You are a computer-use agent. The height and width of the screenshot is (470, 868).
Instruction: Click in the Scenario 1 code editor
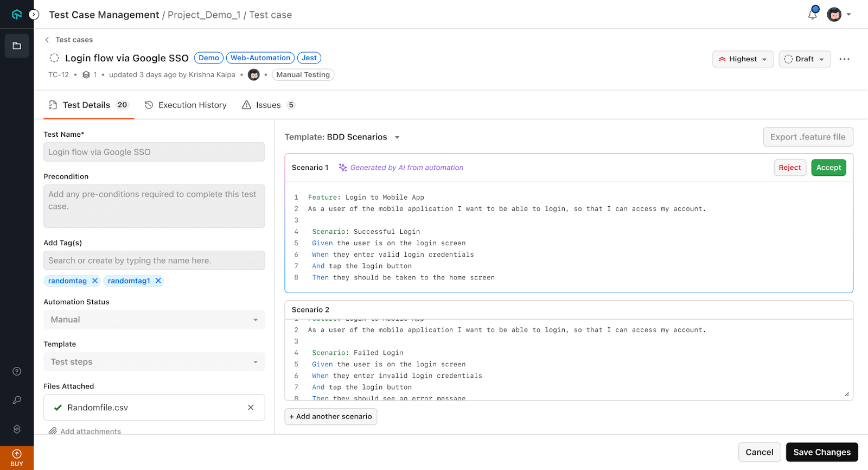[569, 237]
